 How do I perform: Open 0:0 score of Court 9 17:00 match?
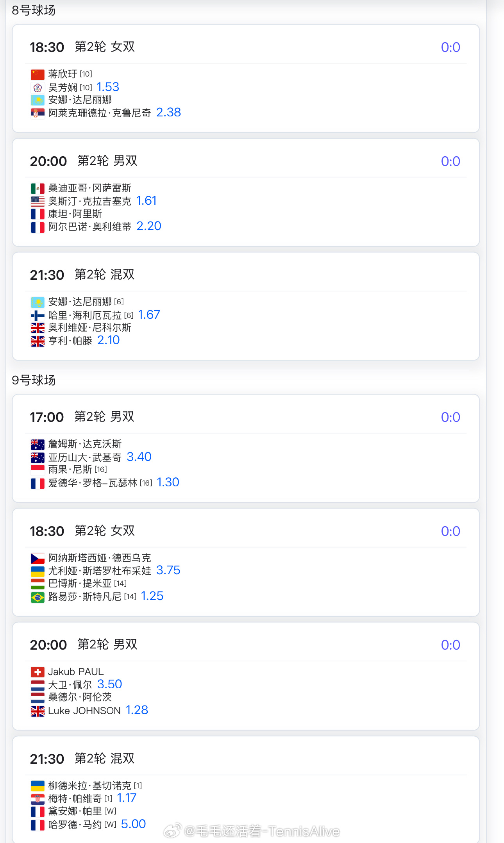450,417
